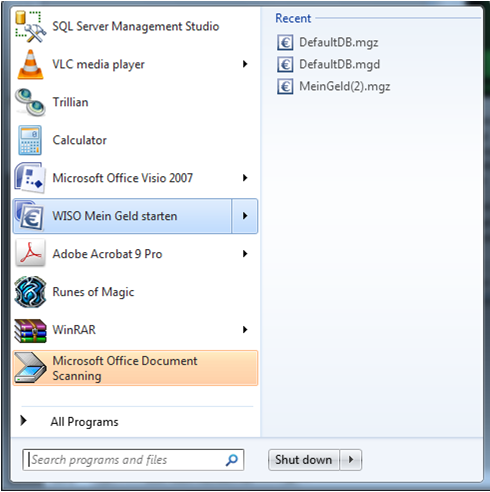Expand WinRAR jump list arrow
The width and height of the screenshot is (490, 492).
(x=245, y=330)
